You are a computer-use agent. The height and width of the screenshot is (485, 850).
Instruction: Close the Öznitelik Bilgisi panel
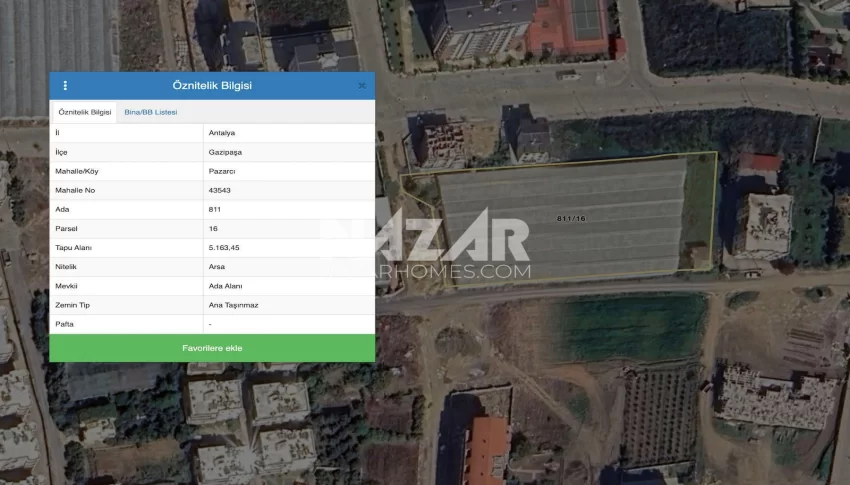coord(362,86)
